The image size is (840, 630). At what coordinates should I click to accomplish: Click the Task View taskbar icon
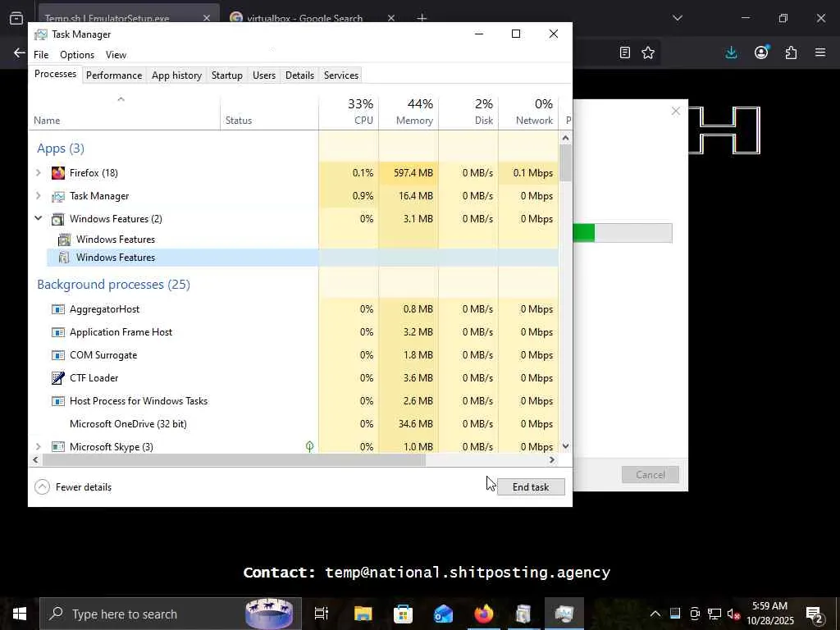click(x=321, y=614)
